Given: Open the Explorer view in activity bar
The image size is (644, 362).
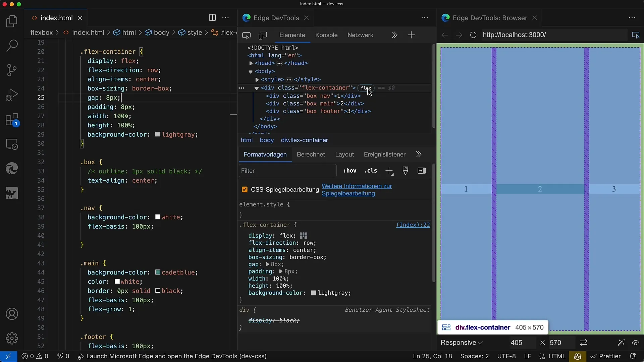Looking at the screenshot, I should 12,21.
